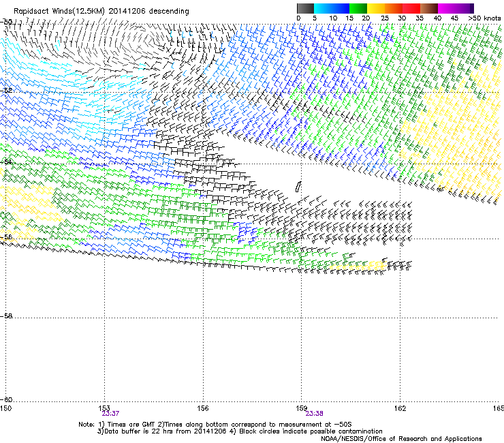Click the '>50 knots' legend label
504x443 pixels.
484,18
